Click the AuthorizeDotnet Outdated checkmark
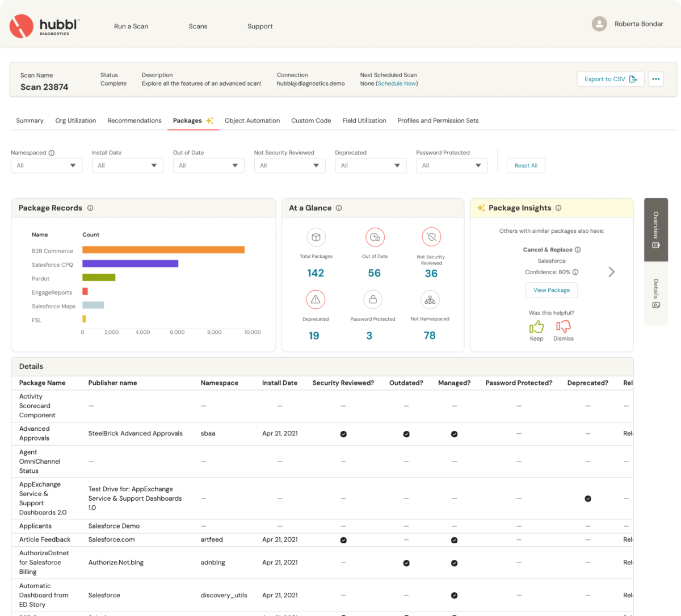 point(406,563)
